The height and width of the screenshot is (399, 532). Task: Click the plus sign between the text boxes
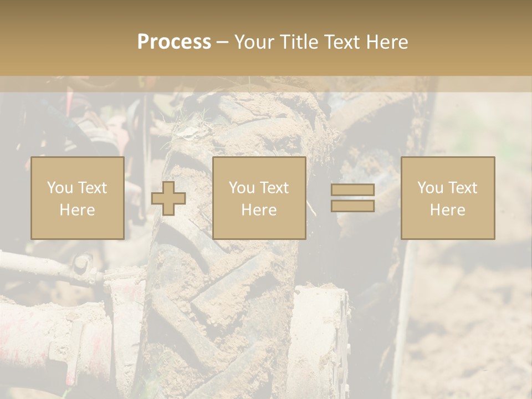(x=168, y=198)
